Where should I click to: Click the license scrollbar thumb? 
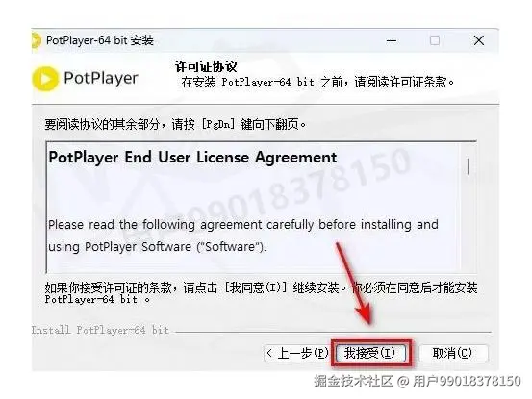469,166
